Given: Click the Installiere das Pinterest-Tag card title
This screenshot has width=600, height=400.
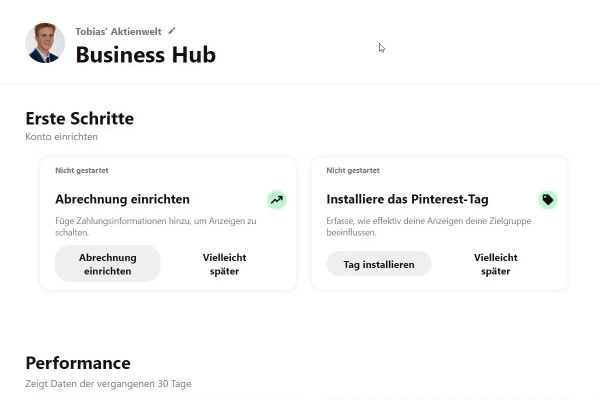Looking at the screenshot, I should pyautogui.click(x=407, y=199).
